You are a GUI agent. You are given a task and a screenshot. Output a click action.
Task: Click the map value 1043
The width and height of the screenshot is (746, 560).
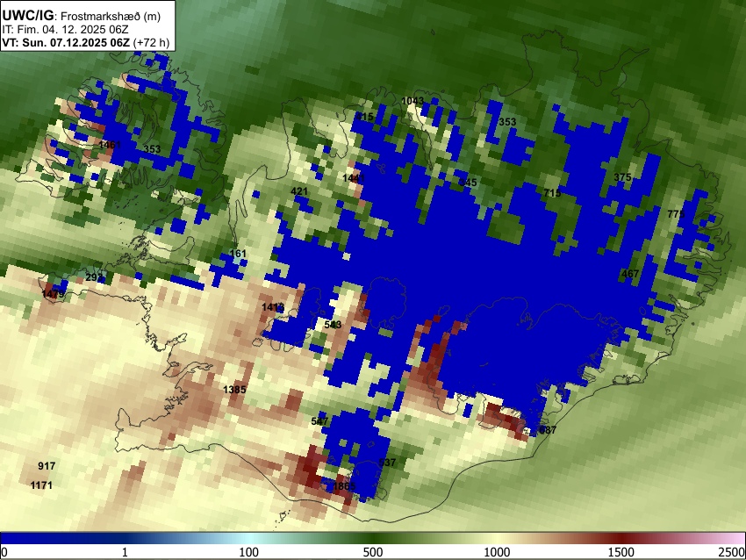[x=412, y=101]
